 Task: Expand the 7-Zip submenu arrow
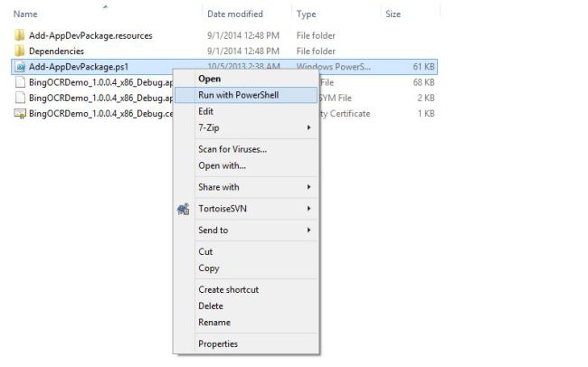click(308, 127)
